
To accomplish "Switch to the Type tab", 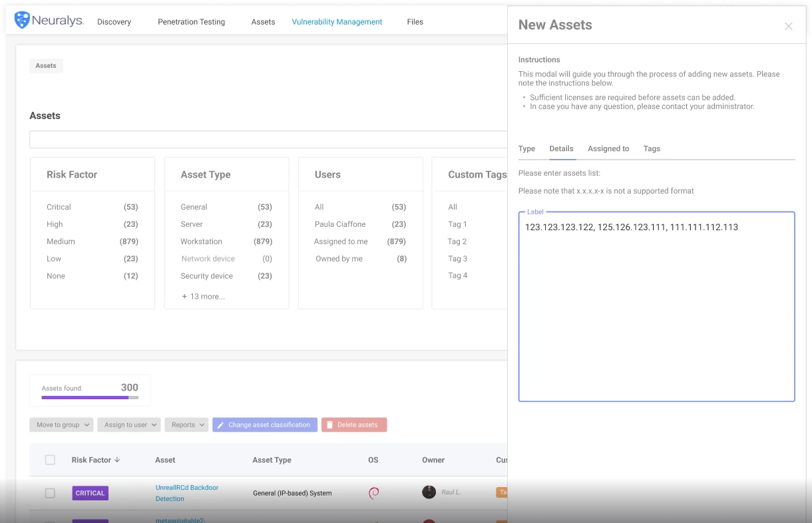I will tap(526, 149).
